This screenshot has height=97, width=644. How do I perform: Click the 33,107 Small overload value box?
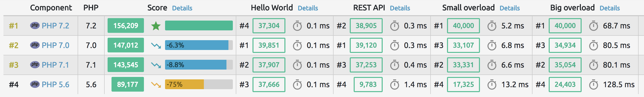(463, 45)
